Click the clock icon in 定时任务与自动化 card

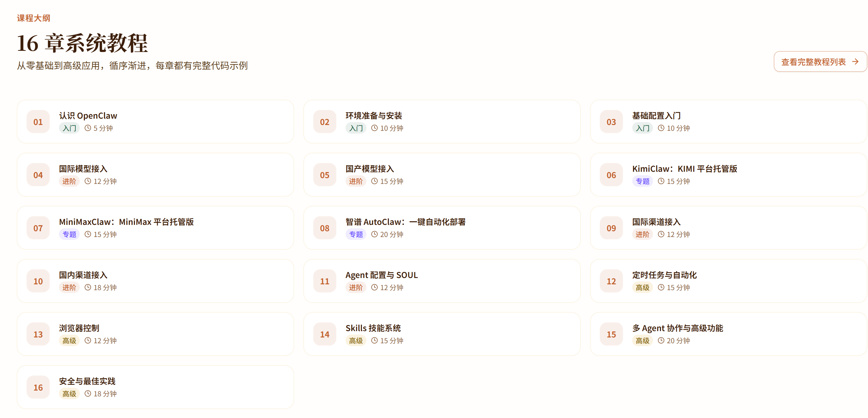661,288
